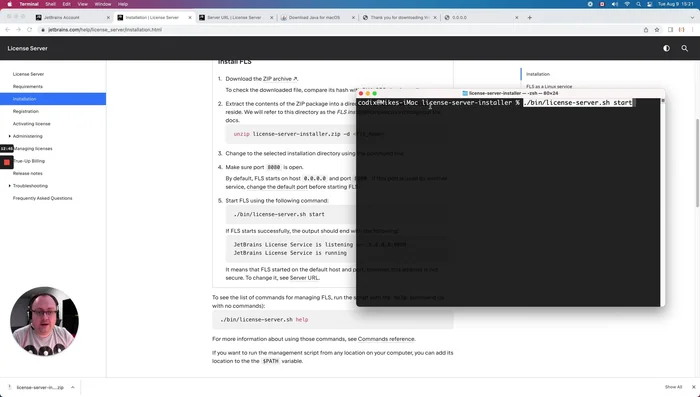Switch to the 0.0.0.0 tab
Screen dimensions: 700x397
[x=459, y=17]
